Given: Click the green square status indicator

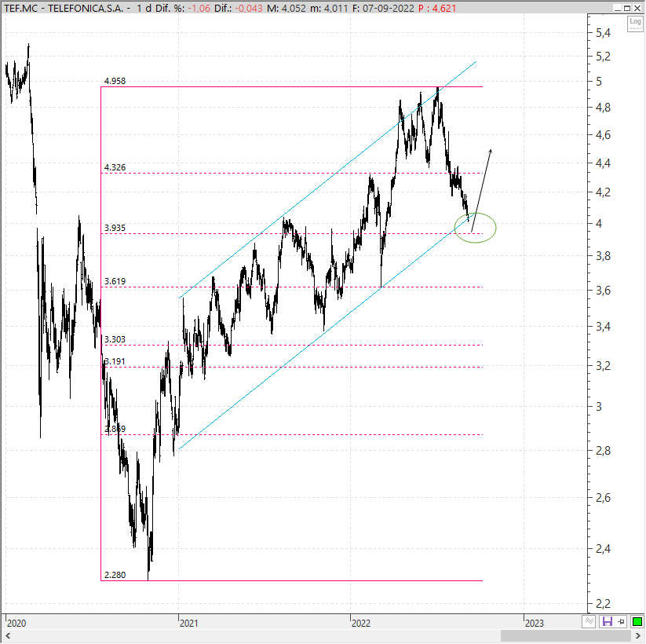Looking at the screenshot, I should (637, 621).
